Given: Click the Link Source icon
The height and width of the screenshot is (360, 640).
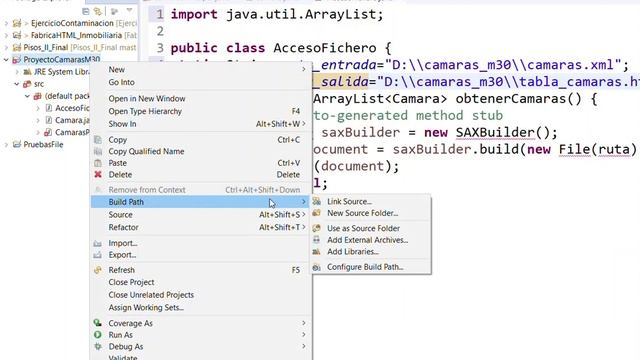Looking at the screenshot, I should 317,201.
